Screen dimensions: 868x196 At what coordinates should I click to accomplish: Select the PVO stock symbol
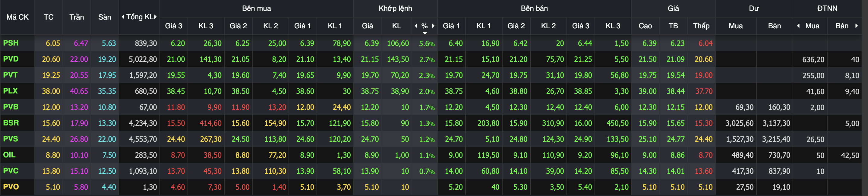(x=11, y=187)
